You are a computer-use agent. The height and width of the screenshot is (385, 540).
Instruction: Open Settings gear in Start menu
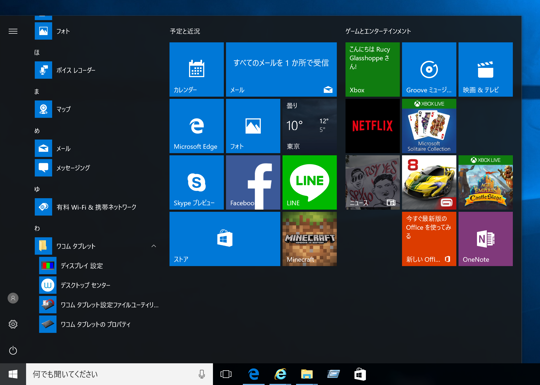click(x=13, y=324)
